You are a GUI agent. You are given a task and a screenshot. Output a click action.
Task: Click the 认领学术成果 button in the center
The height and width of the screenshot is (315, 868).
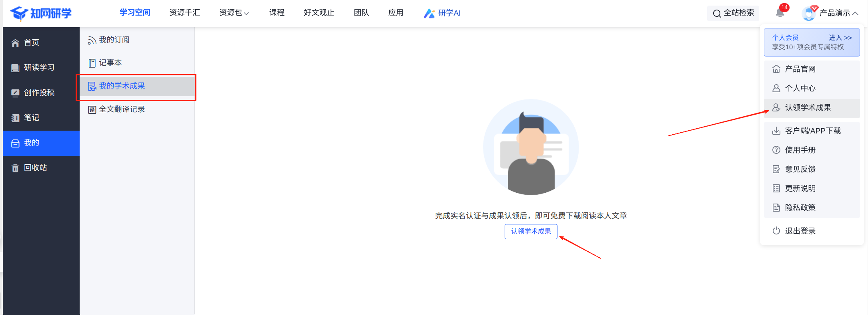click(x=531, y=232)
